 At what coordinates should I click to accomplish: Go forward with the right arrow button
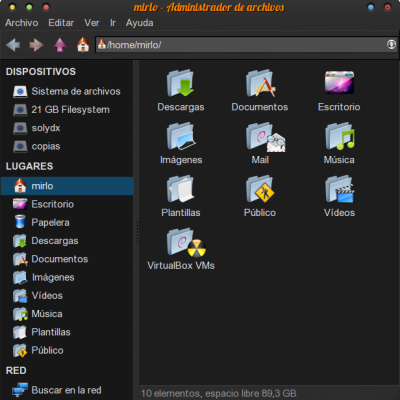(x=36, y=45)
